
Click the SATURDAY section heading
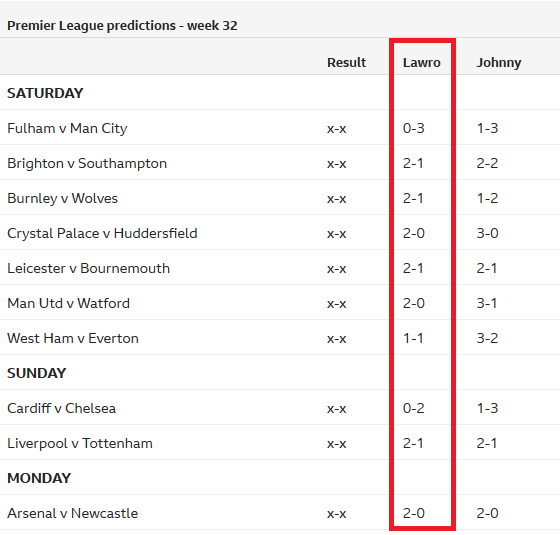point(45,93)
